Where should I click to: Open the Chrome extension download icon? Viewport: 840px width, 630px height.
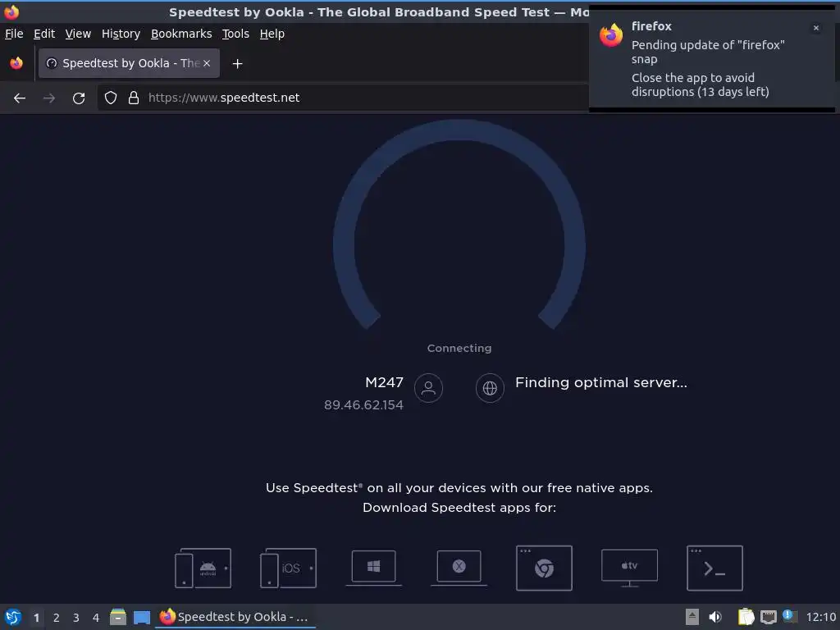[544, 568]
